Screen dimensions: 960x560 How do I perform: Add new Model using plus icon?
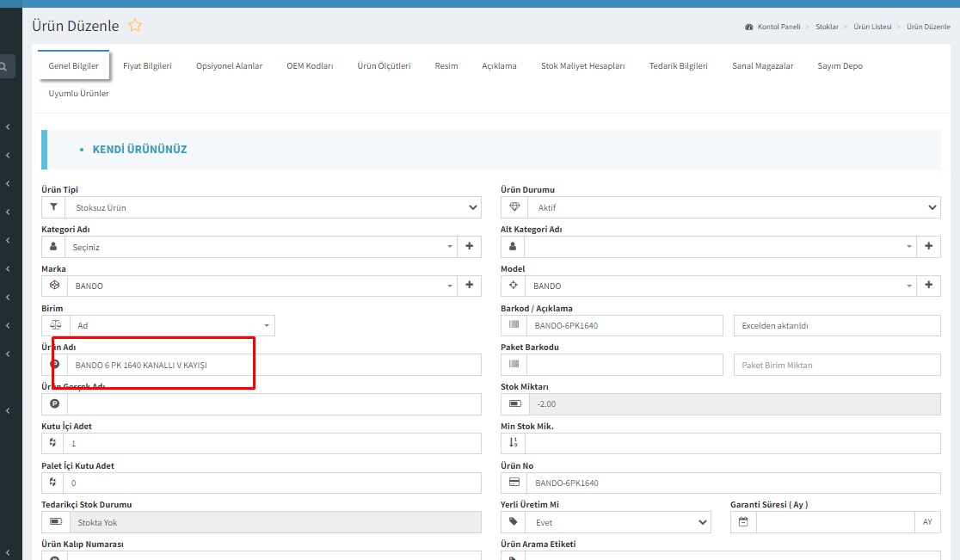click(x=929, y=286)
